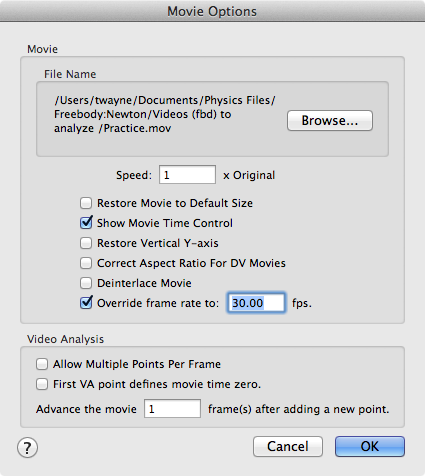The width and height of the screenshot is (425, 476).
Task: Click the File Name group label
Action: (70, 74)
